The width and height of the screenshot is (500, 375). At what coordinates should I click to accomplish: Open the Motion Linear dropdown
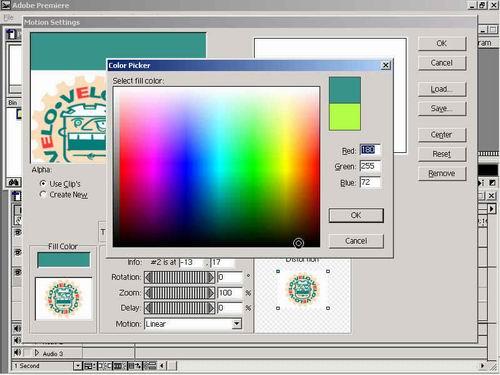[236, 324]
